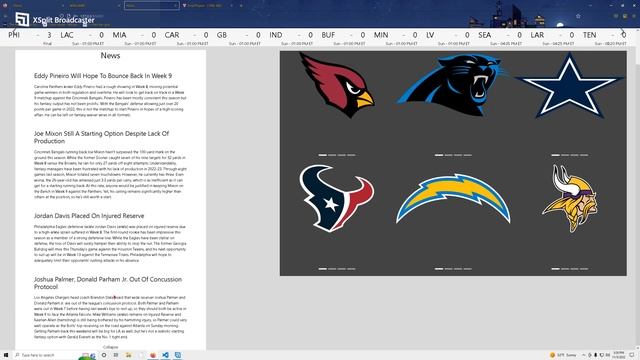Open Joshua Palmer Concussion Protocol headline
This screenshot has width=640, height=360.
[108, 283]
